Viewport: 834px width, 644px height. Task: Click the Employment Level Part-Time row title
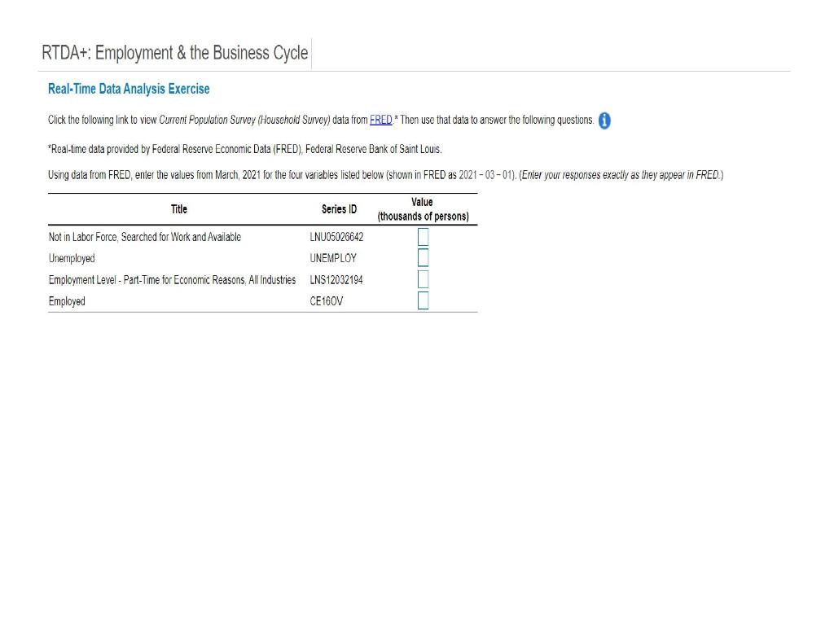pos(172,279)
